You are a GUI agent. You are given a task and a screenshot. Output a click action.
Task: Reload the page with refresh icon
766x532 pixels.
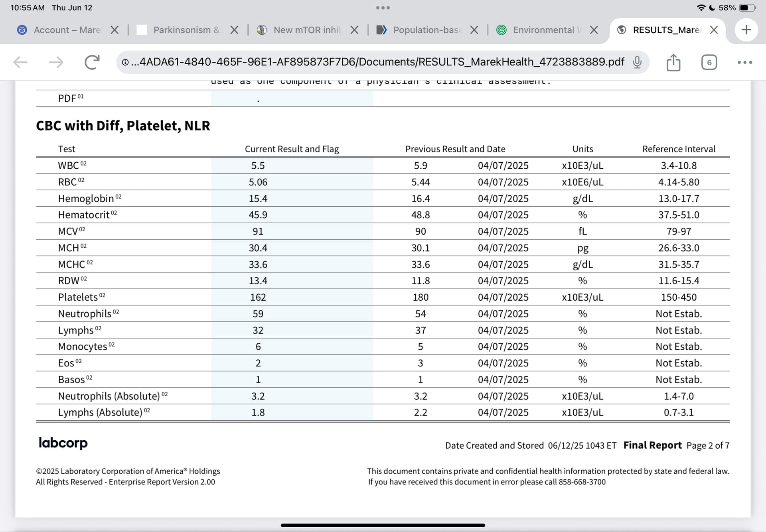click(92, 62)
